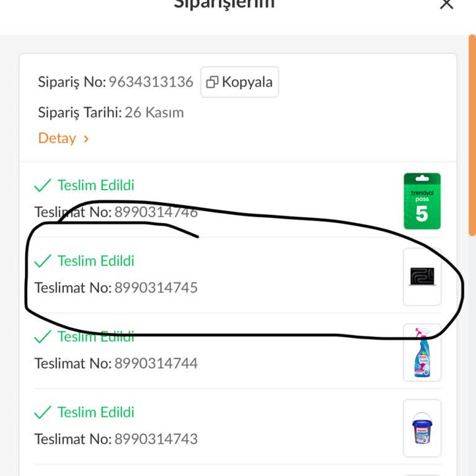Viewport: 476px width, 476px height.
Task: Open the Detay link
Action: tap(57, 138)
